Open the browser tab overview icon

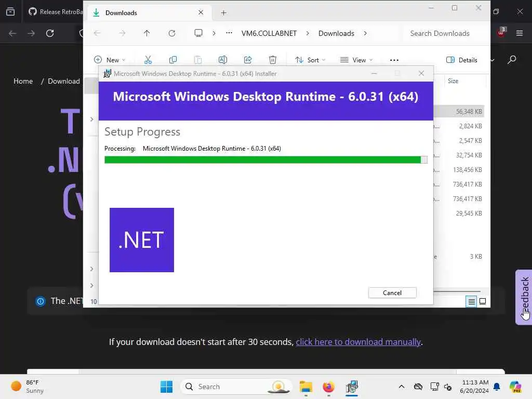(x=10, y=12)
